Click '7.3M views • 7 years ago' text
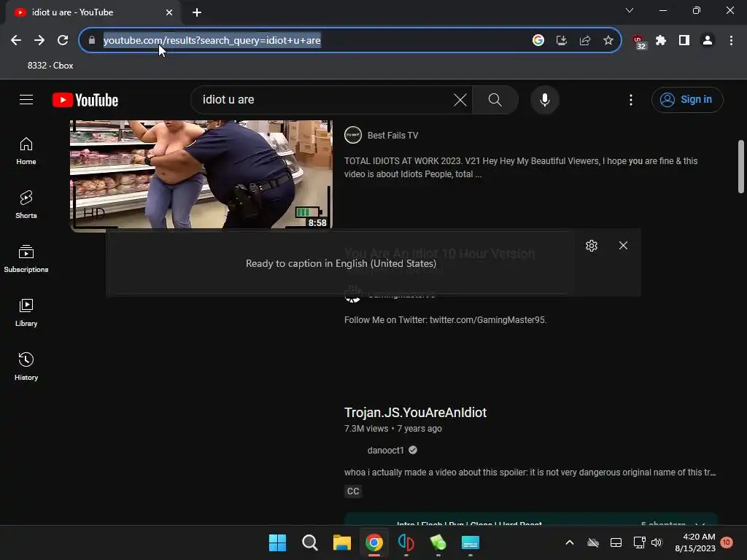 393,429
